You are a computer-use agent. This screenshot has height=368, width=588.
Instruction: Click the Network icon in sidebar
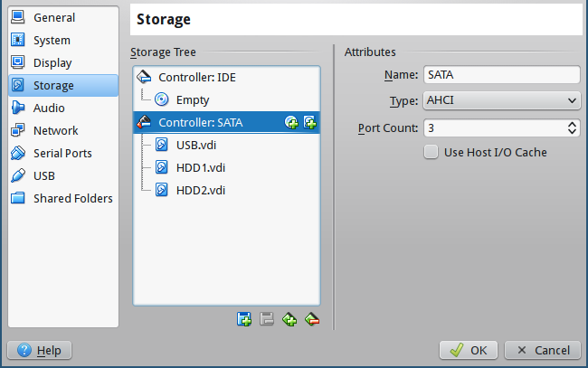pos(17,130)
